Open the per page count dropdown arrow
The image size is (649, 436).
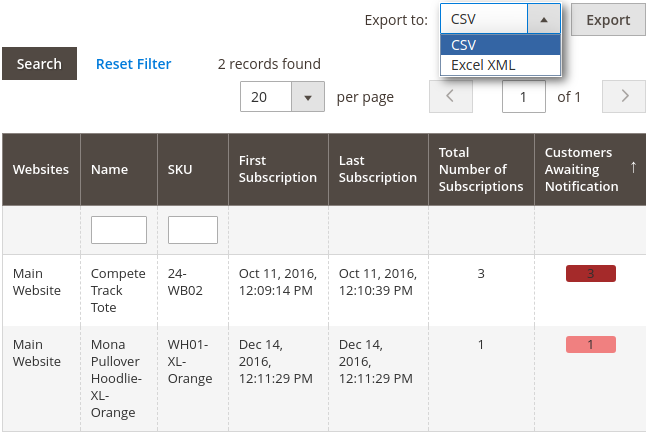pos(308,97)
